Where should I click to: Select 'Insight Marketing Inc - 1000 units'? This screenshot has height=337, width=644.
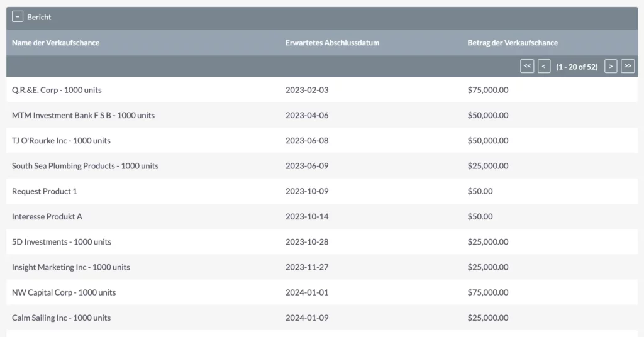click(70, 267)
